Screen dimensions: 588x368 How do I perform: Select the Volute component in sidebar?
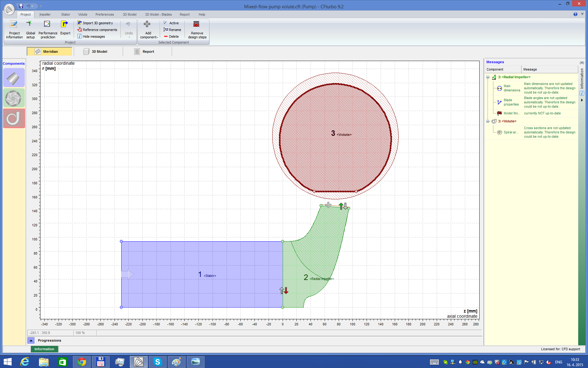tap(13, 118)
